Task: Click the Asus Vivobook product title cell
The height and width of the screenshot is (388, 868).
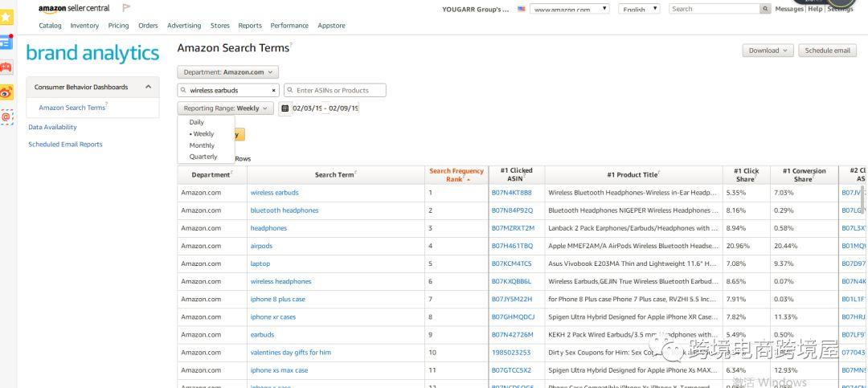Action: coord(633,263)
